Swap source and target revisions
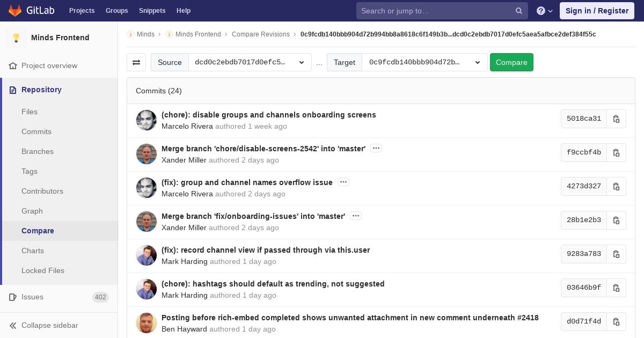644x338 pixels. [136, 62]
